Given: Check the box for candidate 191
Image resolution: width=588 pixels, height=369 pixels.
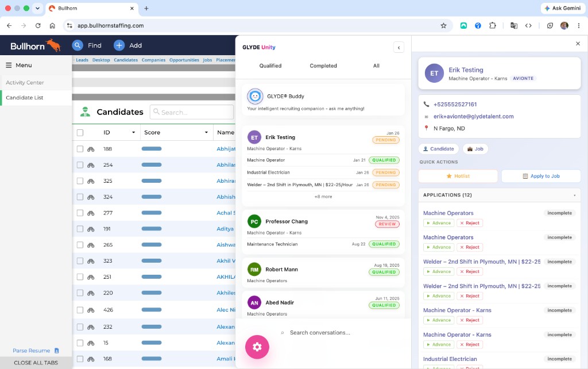Looking at the screenshot, I should pyautogui.click(x=80, y=229).
